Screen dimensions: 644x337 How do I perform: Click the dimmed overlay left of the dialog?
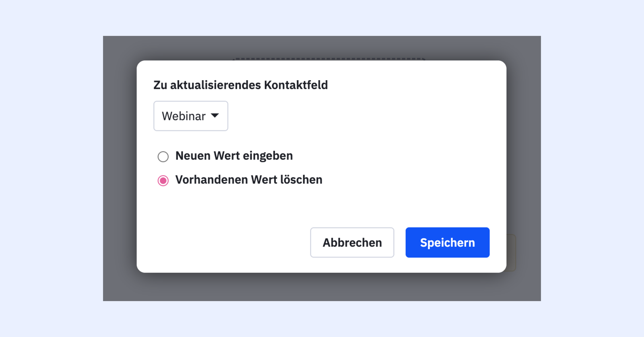(x=120, y=169)
